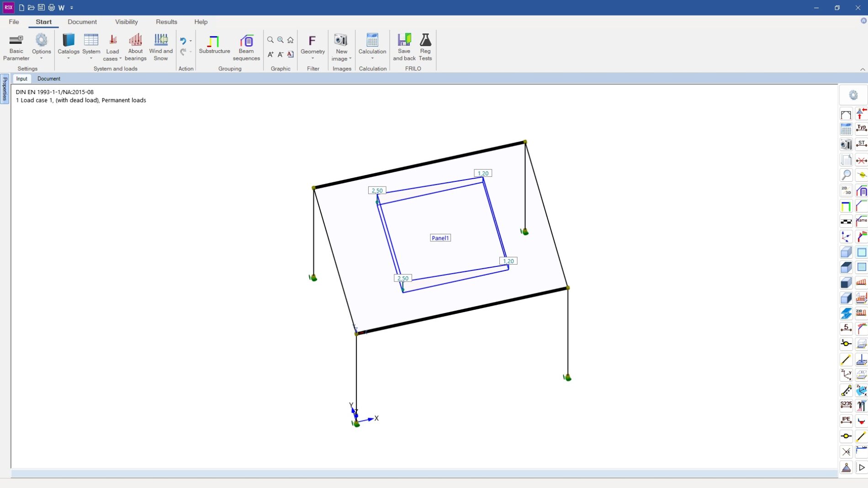
Task: Click the help icon at top right
Action: pos(863,21)
